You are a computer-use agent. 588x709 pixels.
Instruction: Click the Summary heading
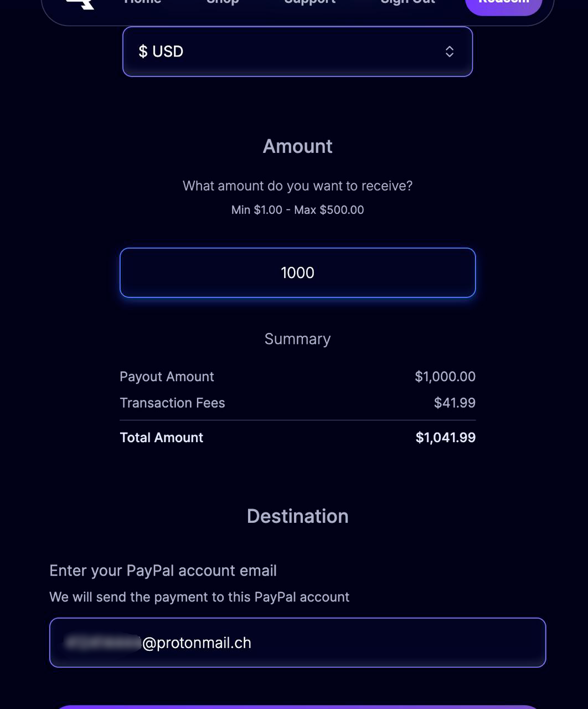(x=297, y=339)
